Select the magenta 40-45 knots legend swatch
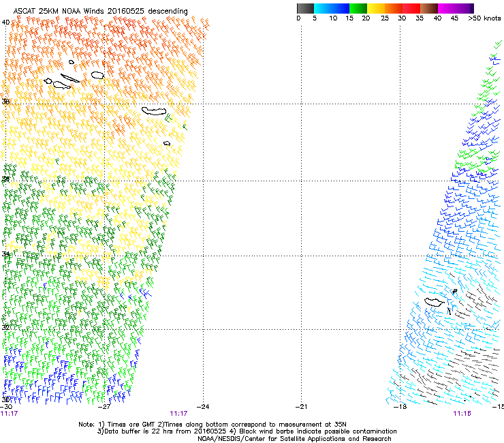 (447, 8)
